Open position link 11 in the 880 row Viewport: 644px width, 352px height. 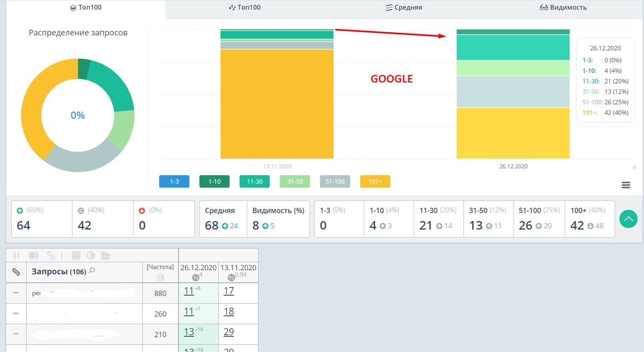click(x=189, y=291)
